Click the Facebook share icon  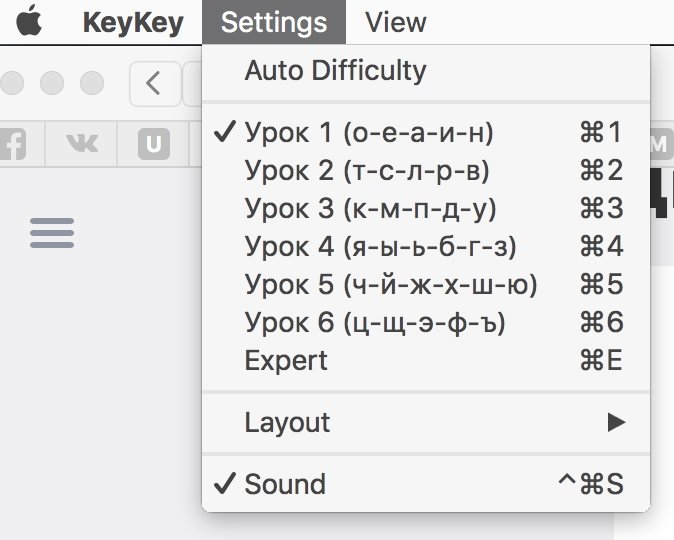click(14, 145)
